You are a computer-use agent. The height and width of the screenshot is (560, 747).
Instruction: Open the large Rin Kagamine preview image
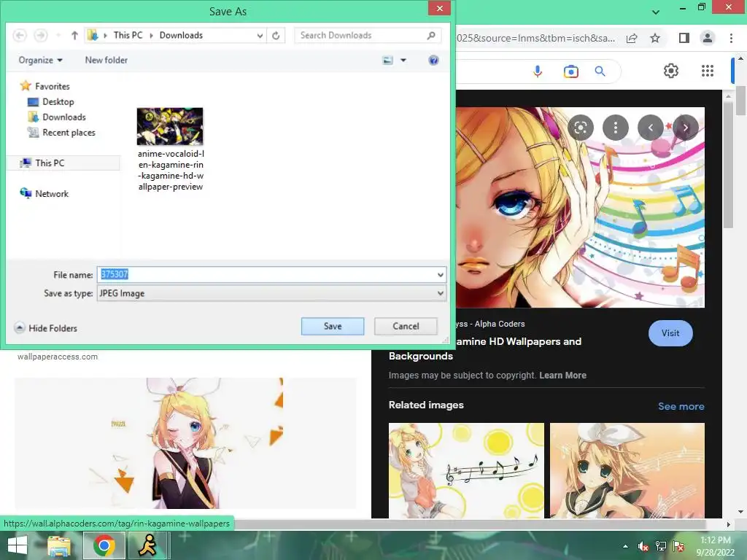coord(580,207)
